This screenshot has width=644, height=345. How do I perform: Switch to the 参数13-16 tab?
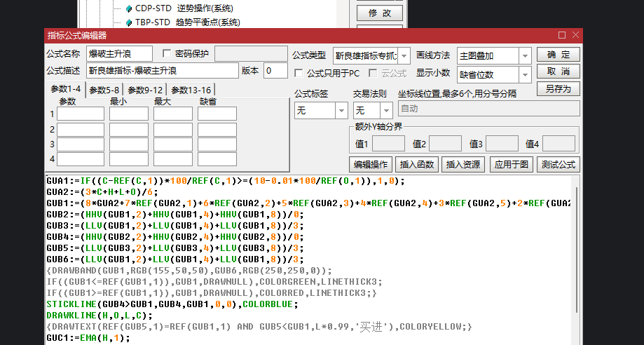(x=190, y=90)
